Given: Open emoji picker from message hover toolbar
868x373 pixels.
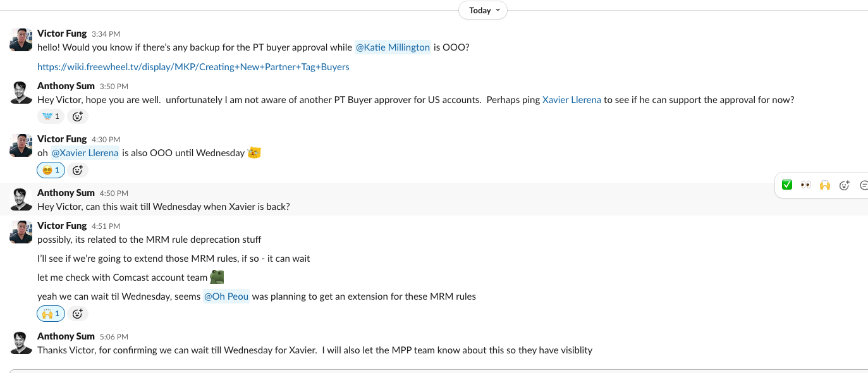Looking at the screenshot, I should tap(844, 185).
